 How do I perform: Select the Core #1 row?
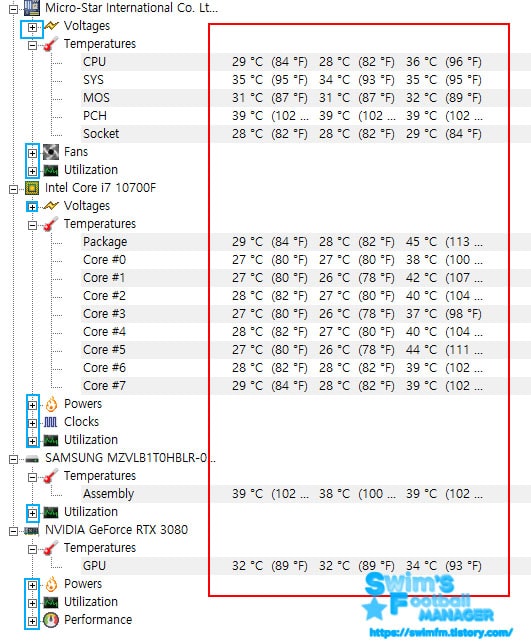[x=306, y=278]
